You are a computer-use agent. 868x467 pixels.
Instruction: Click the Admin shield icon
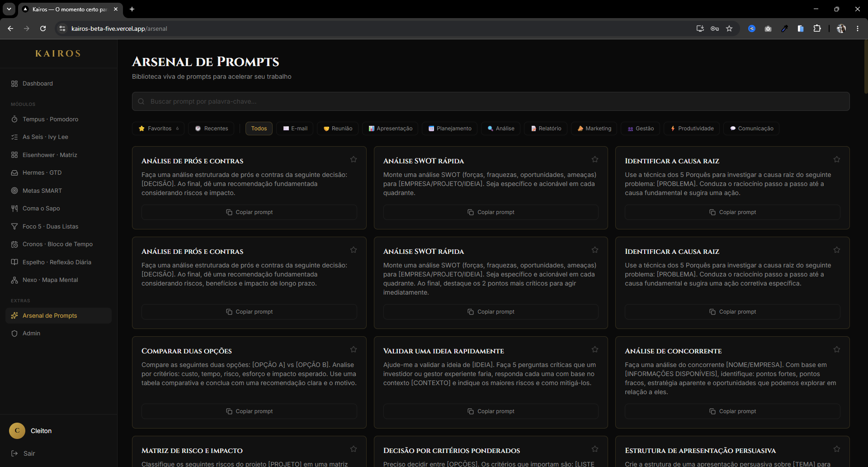[x=14, y=334]
